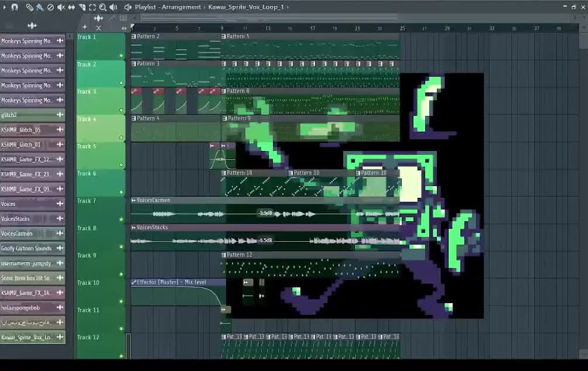
Task: Click waveform icon on holaespongebob sample
Action: (x=60, y=308)
